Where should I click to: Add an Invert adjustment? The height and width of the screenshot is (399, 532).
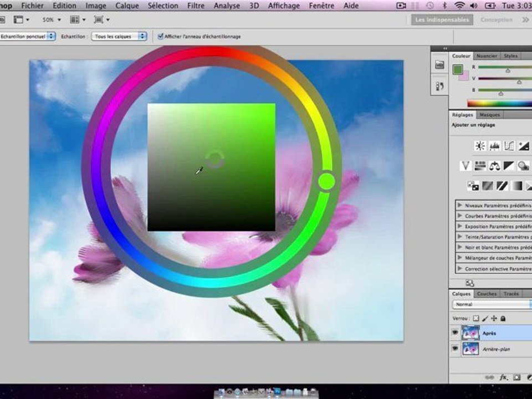coord(473,186)
